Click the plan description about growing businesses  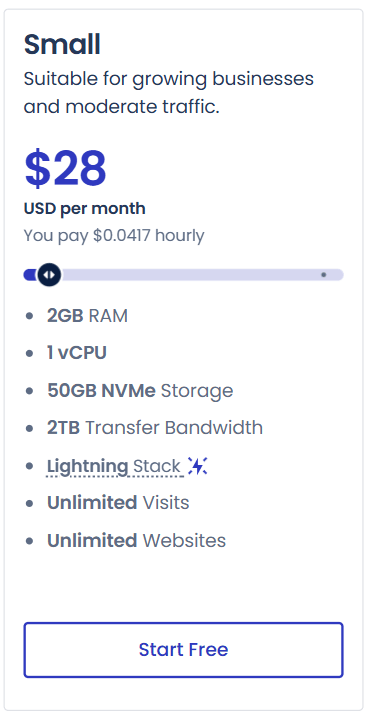pyautogui.click(x=169, y=93)
